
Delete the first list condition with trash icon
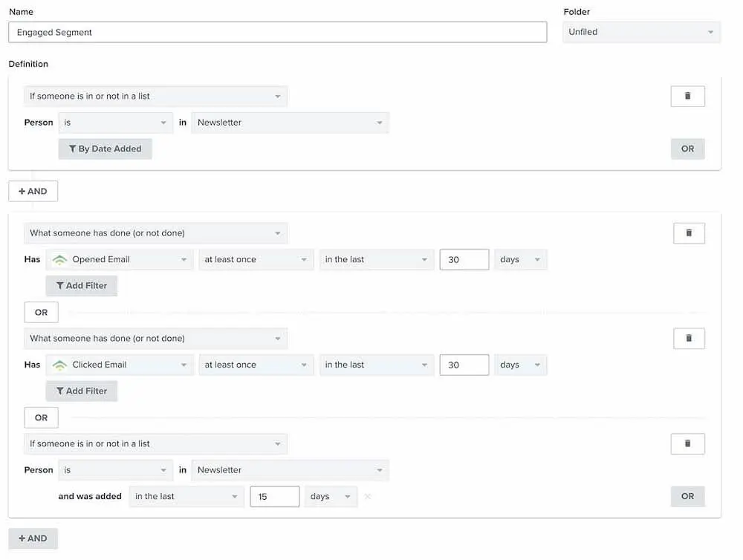tap(687, 97)
